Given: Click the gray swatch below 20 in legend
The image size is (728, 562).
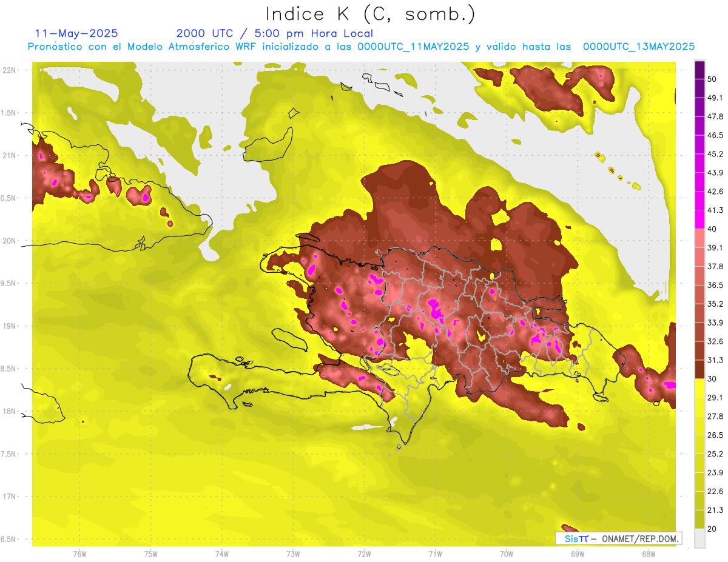Looking at the screenshot, I should [x=699, y=538].
